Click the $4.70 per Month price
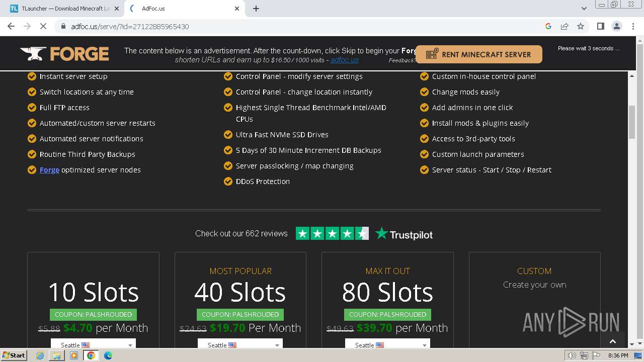 [x=106, y=328]
